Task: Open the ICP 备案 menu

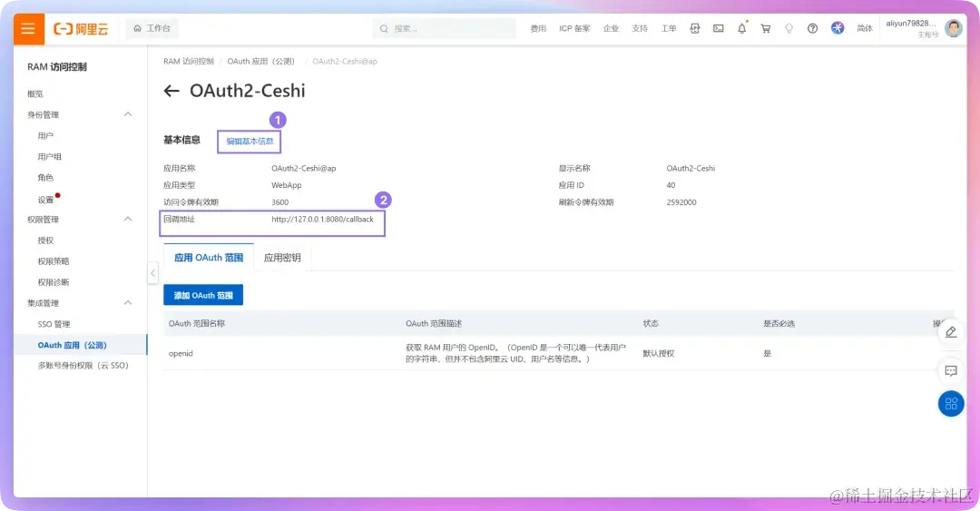Action: point(573,29)
